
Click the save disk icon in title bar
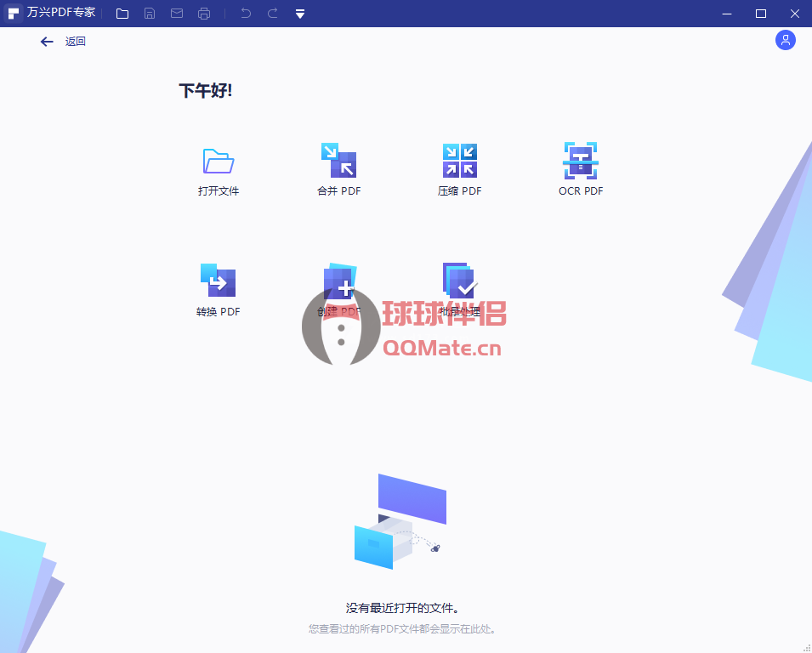(150, 14)
